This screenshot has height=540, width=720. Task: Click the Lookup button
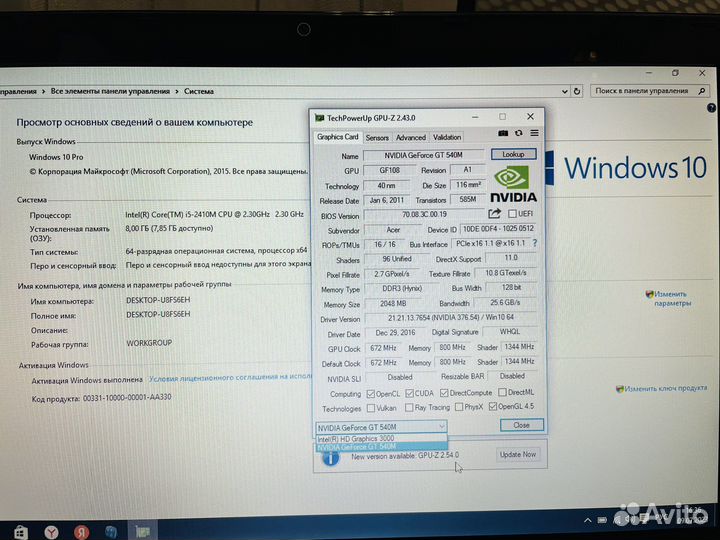pos(513,154)
